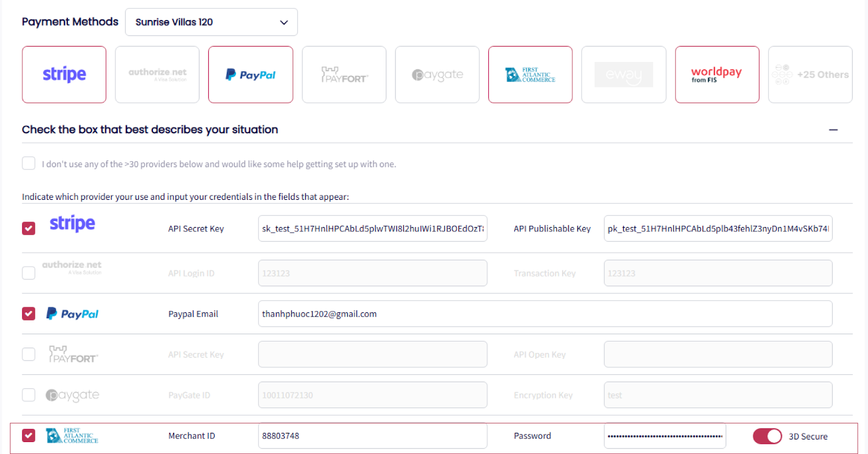
Task: Click the 'Payment Methods' heading
Action: tap(70, 22)
